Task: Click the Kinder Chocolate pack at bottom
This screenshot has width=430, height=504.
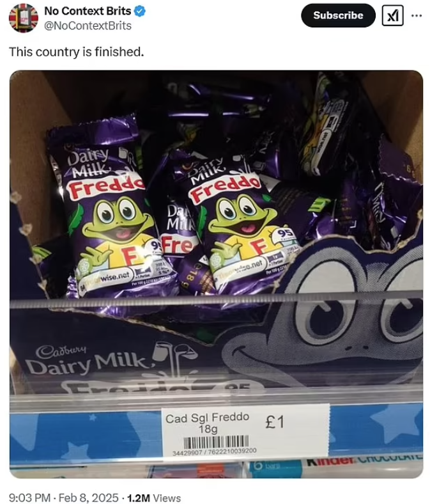Action: click(x=364, y=463)
